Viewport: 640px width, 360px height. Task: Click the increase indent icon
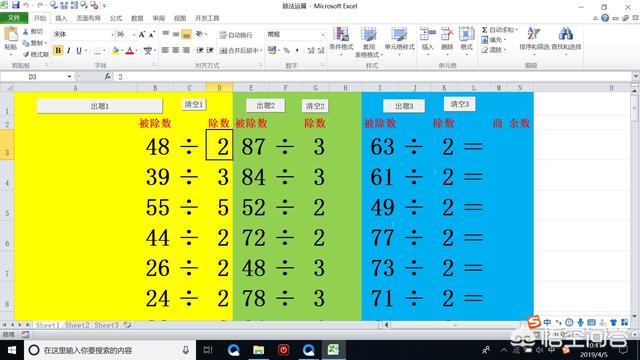[210, 50]
